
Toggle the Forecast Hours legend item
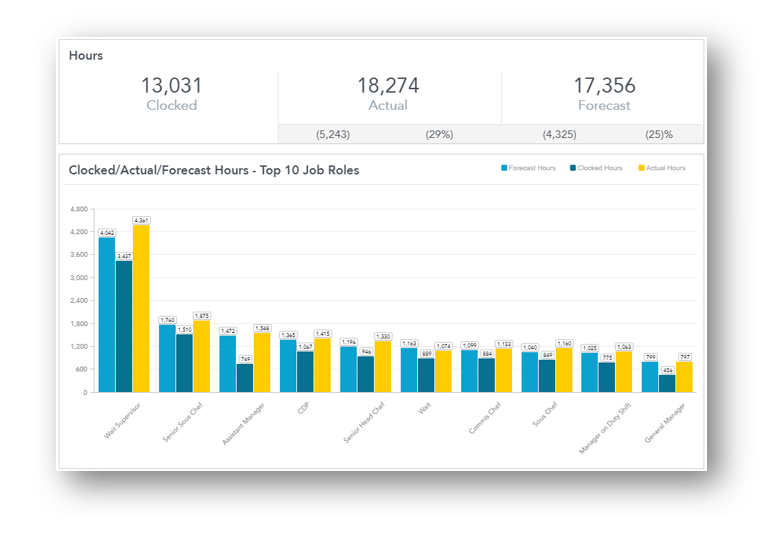(x=532, y=168)
